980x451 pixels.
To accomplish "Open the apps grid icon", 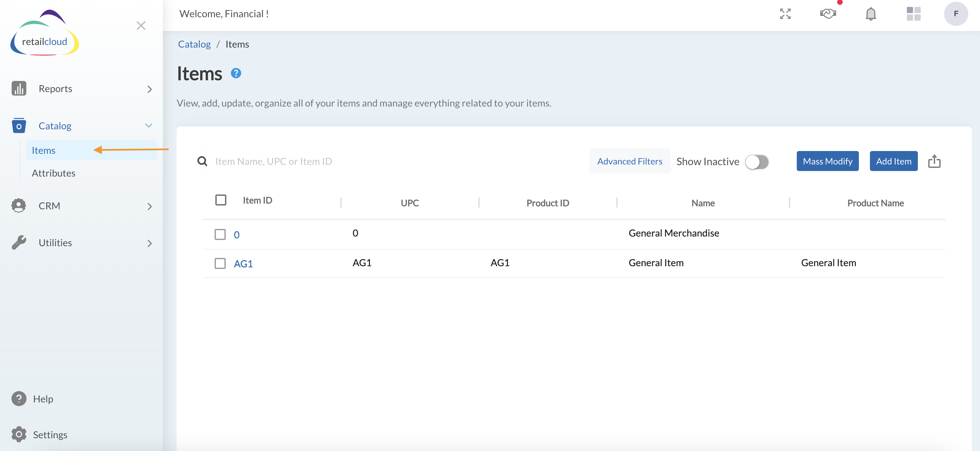I will 913,14.
